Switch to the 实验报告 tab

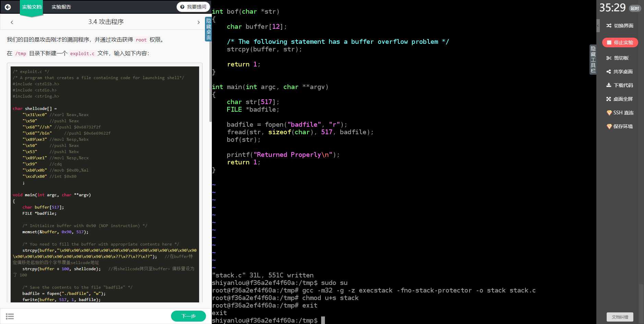(61, 7)
